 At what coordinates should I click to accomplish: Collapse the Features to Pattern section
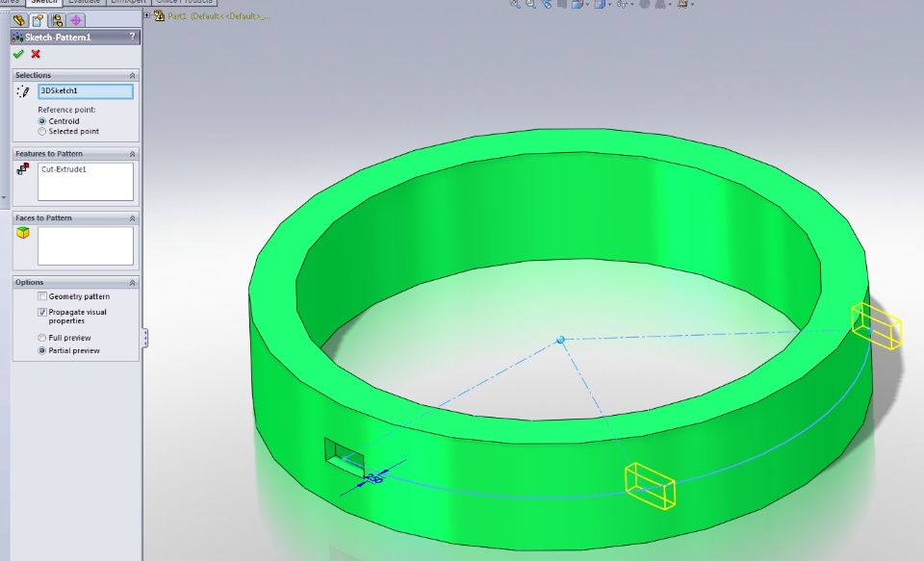(132, 154)
